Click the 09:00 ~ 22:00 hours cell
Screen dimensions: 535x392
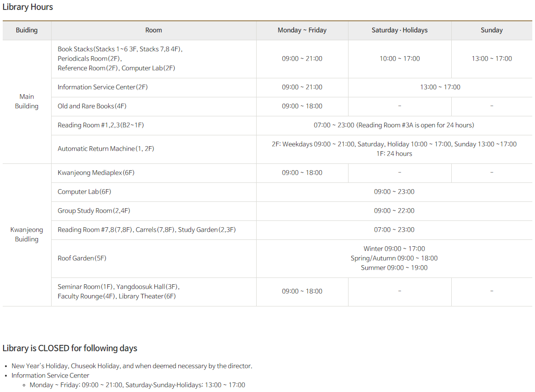click(394, 211)
